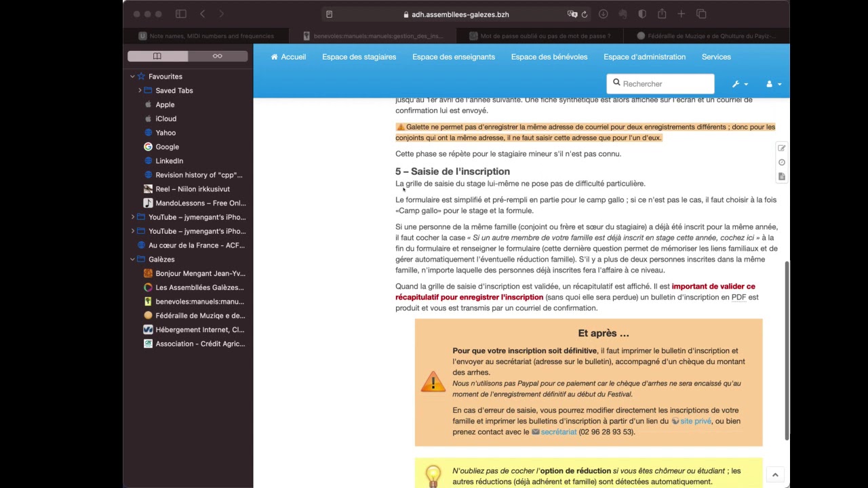This screenshot has width=868, height=488.
Task: Click the translate icon in address bar
Action: (572, 14)
